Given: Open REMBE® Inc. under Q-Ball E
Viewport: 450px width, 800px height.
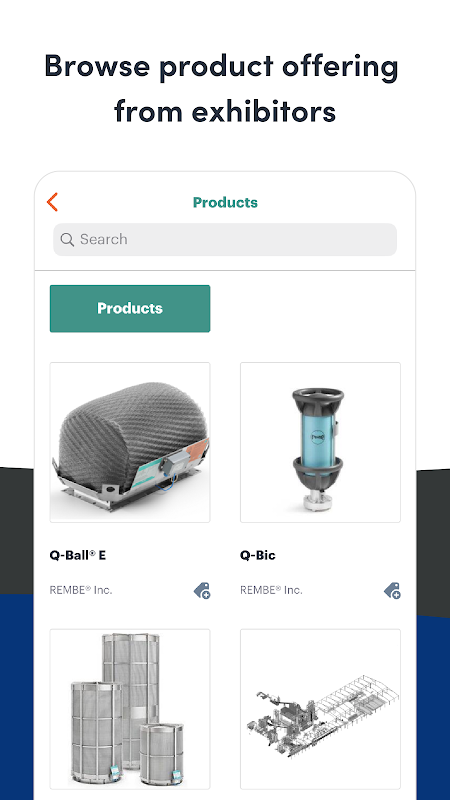Looking at the screenshot, I should point(81,590).
